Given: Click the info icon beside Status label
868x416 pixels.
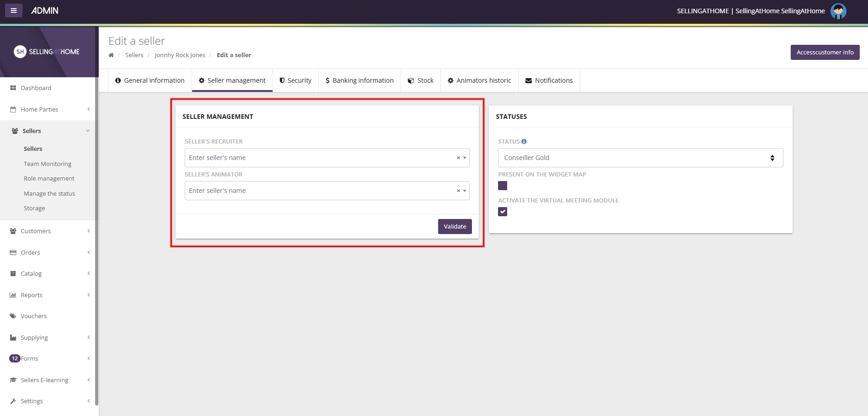Looking at the screenshot, I should tap(524, 142).
